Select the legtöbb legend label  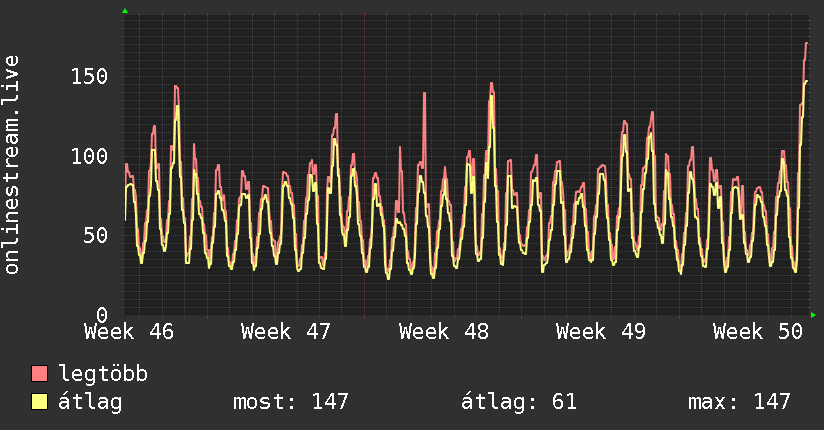[x=103, y=374]
